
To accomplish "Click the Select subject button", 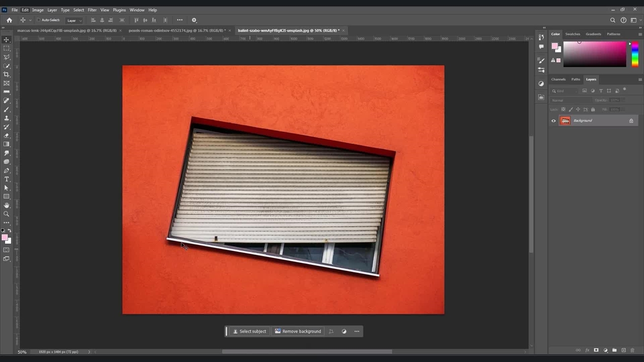I will tap(250, 331).
